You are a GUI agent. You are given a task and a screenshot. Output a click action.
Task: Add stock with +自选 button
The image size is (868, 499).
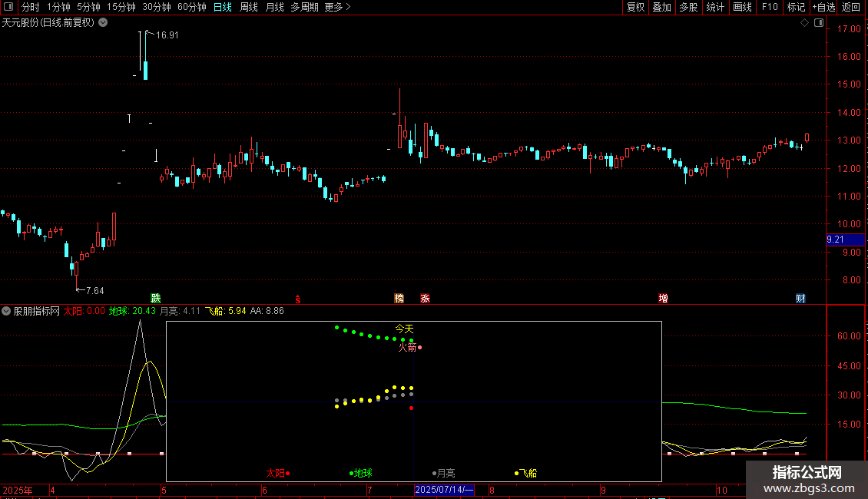[x=823, y=7]
